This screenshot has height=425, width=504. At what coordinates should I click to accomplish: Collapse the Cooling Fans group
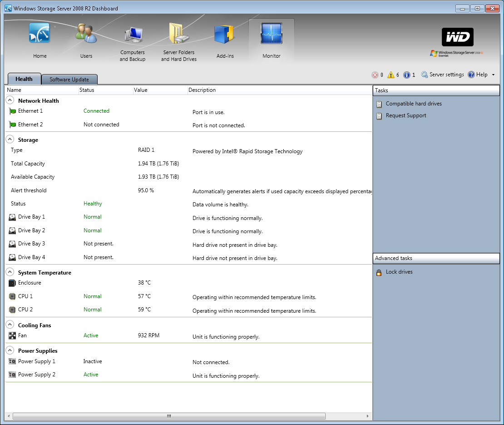[x=10, y=325]
